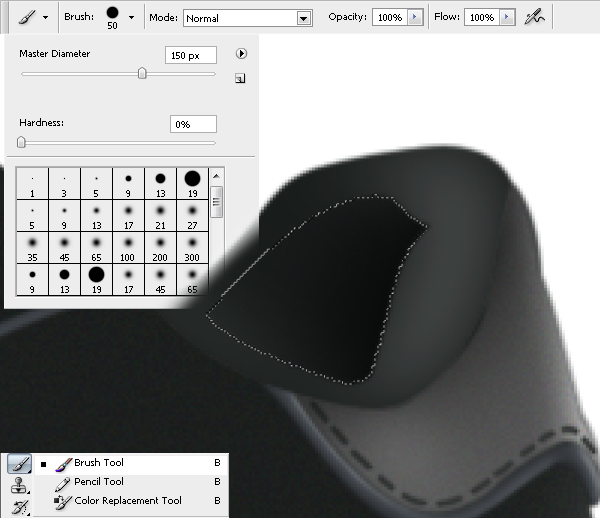Select the Clone Stamp tool in toolbox
This screenshot has width=600, height=518.
coord(19,485)
